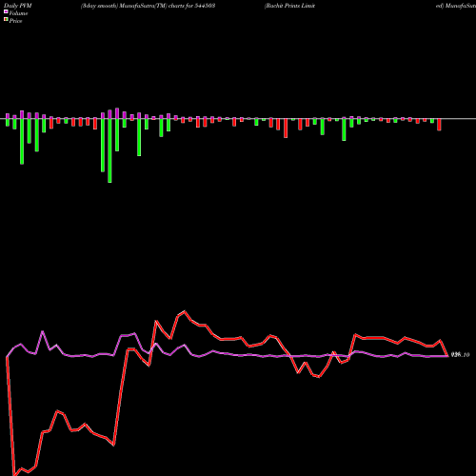Select the 'Price' legend label

pos(15,21)
